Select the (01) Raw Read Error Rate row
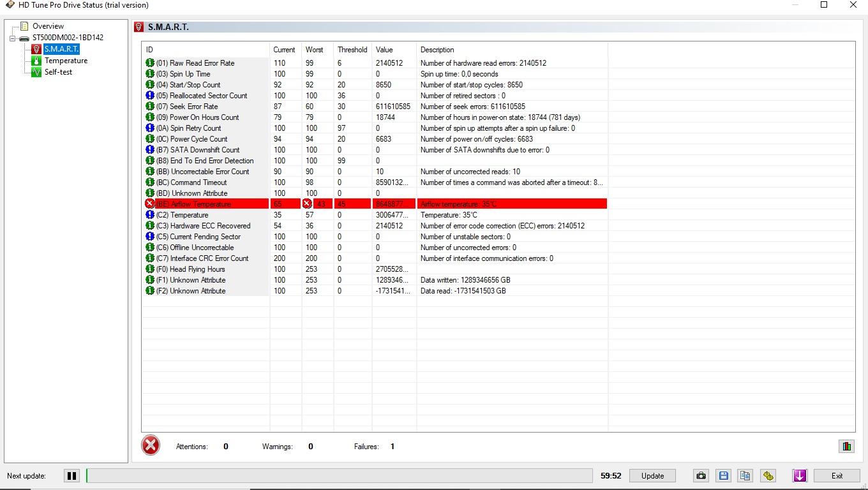This screenshot has width=868, height=490. pos(375,63)
